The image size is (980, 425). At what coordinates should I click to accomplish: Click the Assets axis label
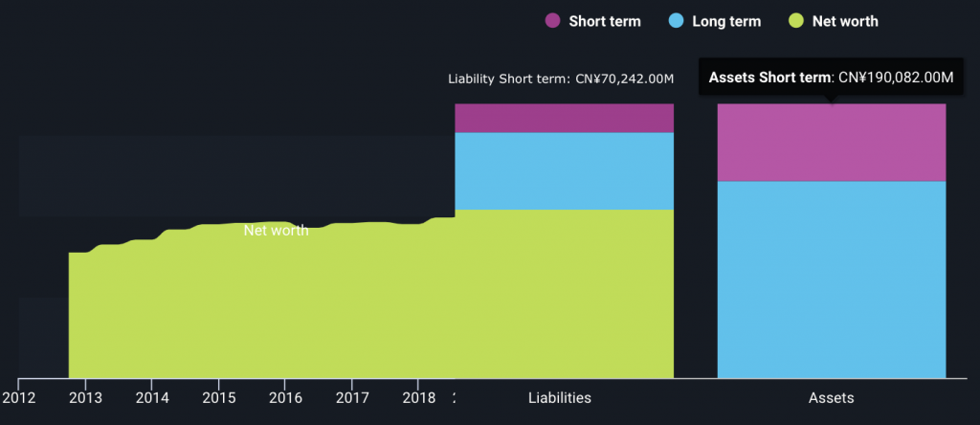[832, 398]
